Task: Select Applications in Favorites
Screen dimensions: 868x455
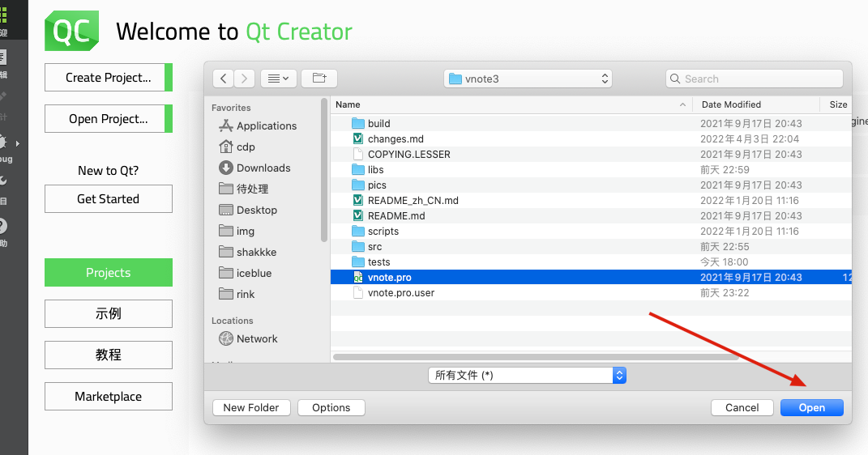Action: [258, 126]
